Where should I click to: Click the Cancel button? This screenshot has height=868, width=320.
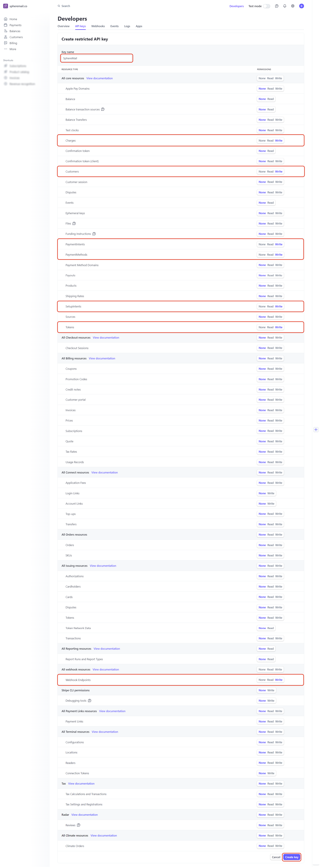[276, 857]
